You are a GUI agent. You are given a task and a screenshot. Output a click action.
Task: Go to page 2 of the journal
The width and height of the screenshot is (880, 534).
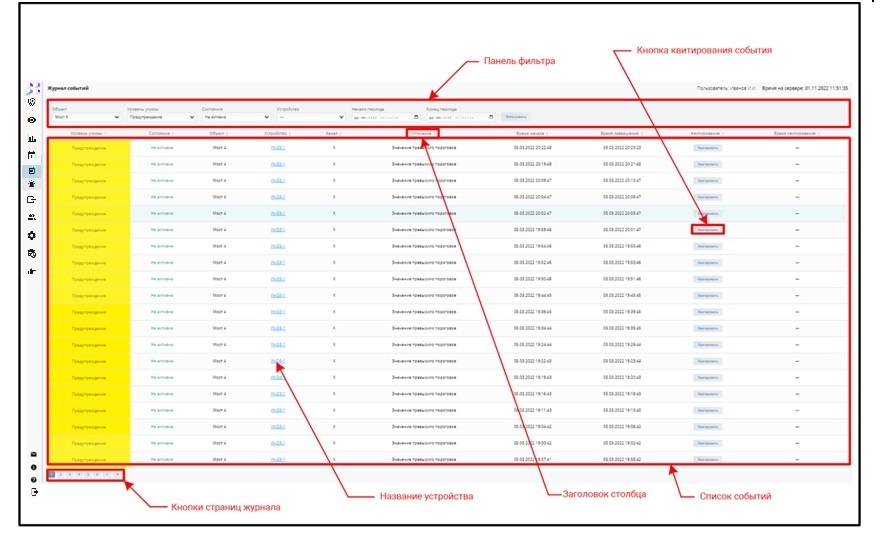pos(60,474)
